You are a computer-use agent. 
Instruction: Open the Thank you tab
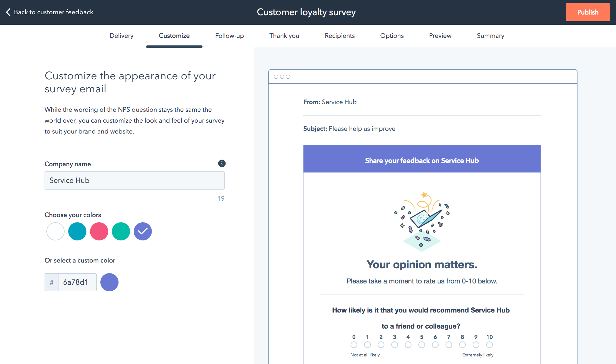284,35
